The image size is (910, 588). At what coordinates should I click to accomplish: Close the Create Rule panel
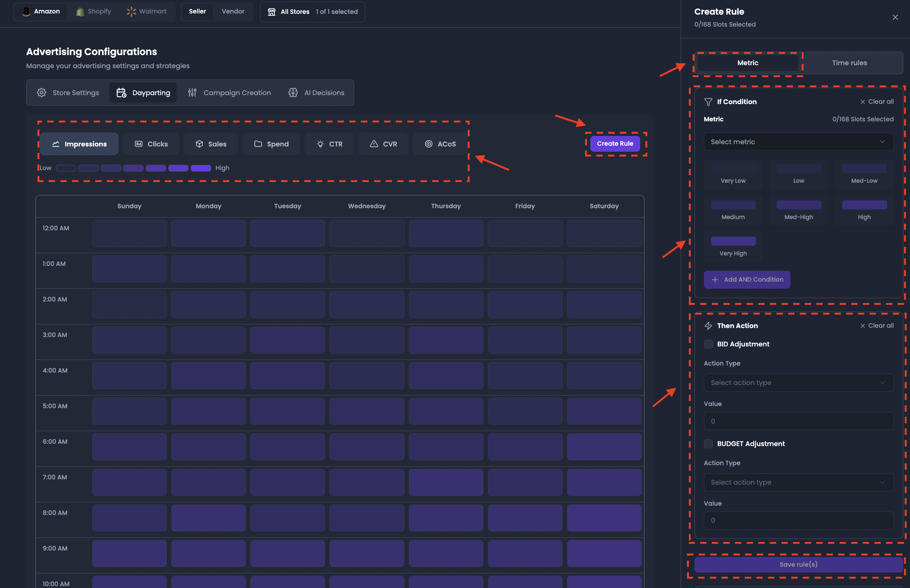click(x=895, y=18)
